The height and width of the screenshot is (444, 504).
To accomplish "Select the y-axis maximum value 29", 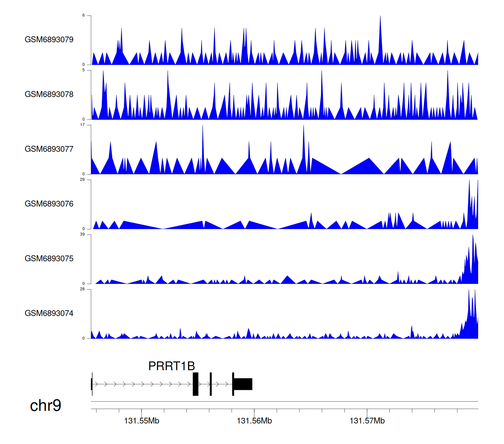I will pyautogui.click(x=82, y=180).
